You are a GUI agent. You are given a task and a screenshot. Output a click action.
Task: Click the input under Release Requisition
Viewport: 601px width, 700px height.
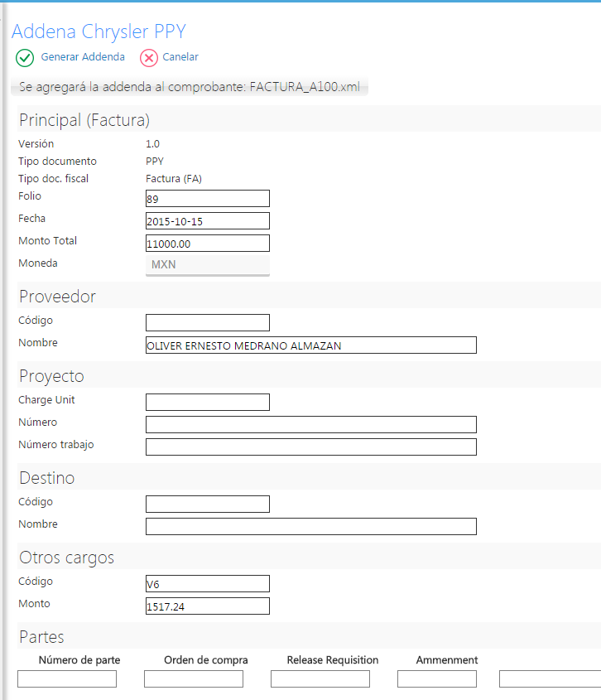pos(320,679)
